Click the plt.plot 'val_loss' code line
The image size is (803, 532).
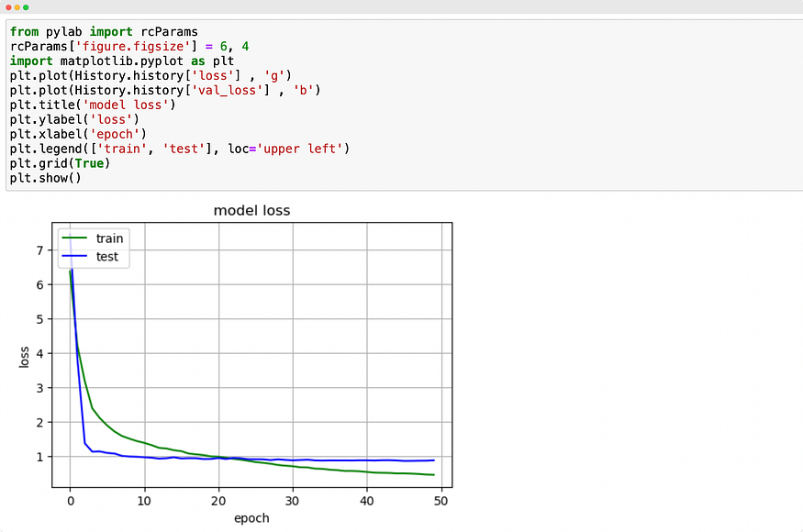[165, 90]
